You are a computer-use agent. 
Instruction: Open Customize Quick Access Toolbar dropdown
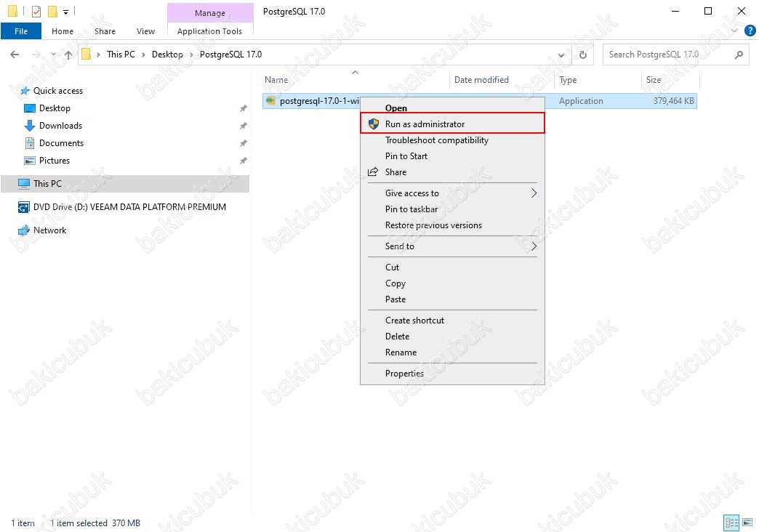pyautogui.click(x=66, y=12)
